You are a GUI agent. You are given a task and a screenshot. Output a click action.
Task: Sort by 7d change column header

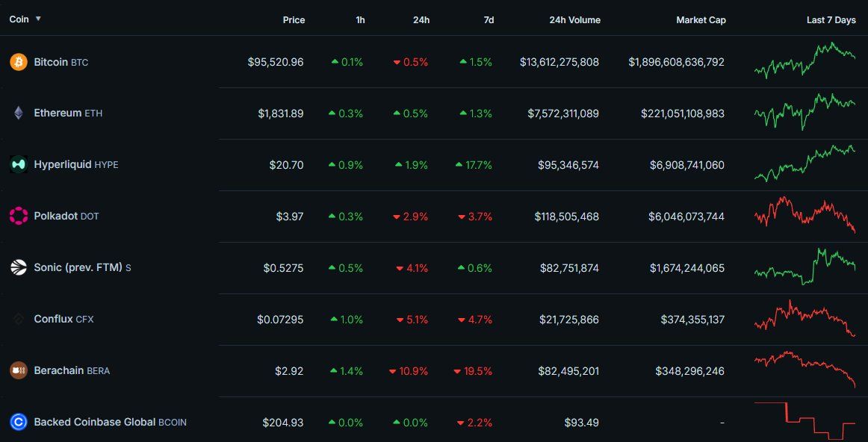point(489,20)
